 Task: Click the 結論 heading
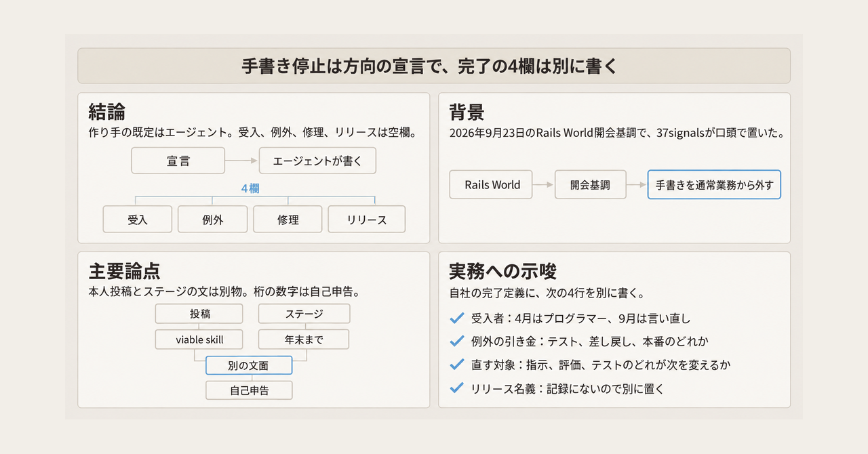tap(107, 111)
